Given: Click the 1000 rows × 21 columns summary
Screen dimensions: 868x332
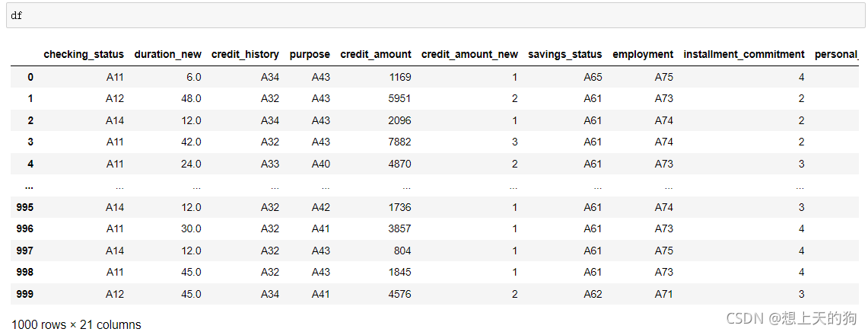Looking at the screenshot, I should coord(76,325).
